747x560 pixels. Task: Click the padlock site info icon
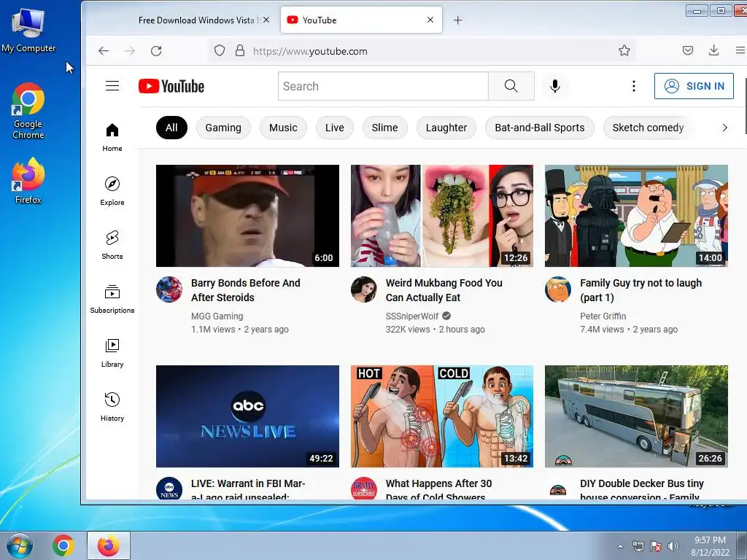[x=240, y=50]
